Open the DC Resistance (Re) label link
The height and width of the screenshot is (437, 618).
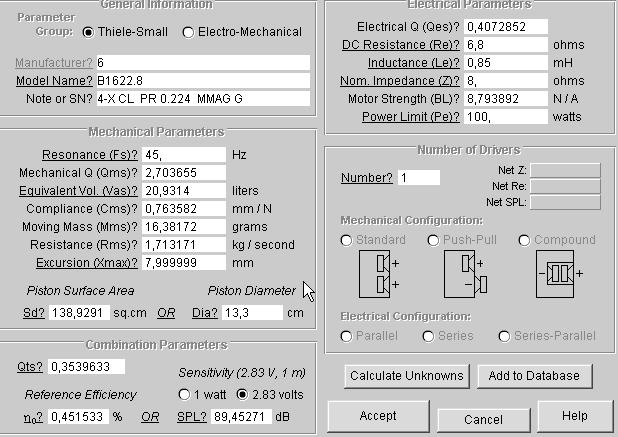coord(401,45)
